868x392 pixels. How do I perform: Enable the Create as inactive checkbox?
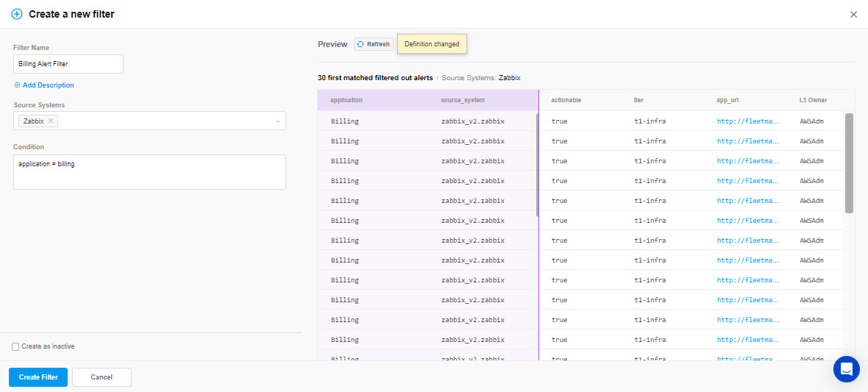[x=15, y=346]
